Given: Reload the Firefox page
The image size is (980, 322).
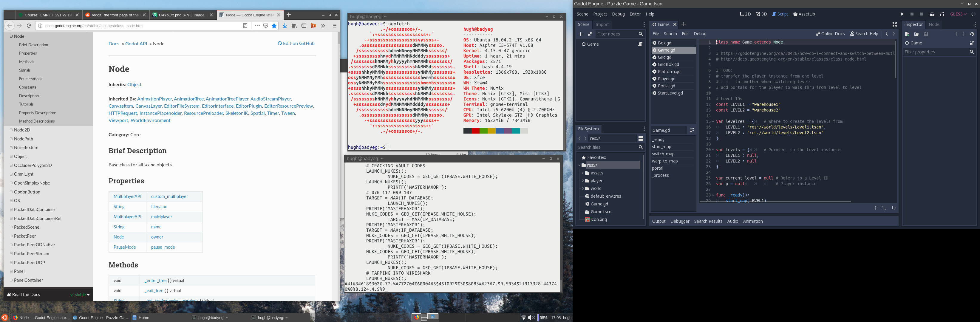Looking at the screenshot, I should click(x=29, y=26).
